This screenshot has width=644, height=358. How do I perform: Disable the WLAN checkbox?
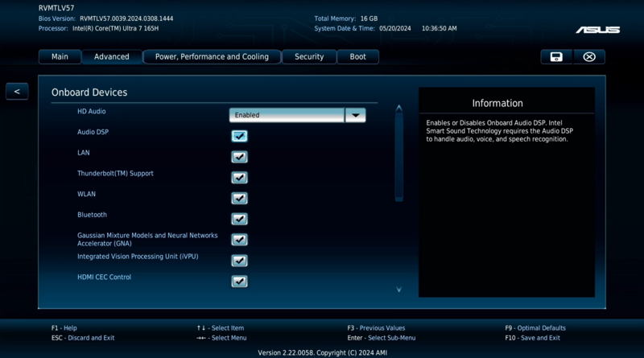(x=239, y=198)
